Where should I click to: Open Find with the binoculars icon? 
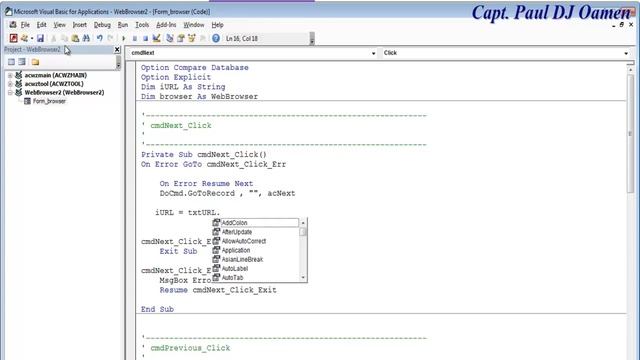(86, 38)
